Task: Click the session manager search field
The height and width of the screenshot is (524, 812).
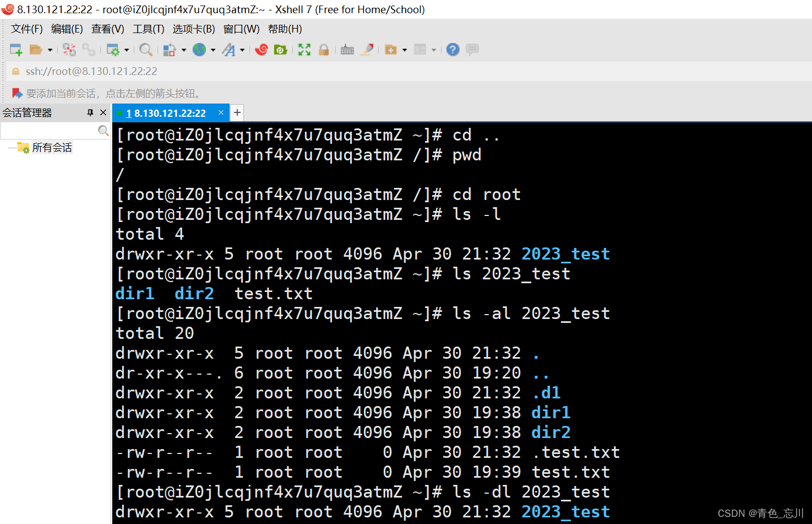Action: click(49, 131)
